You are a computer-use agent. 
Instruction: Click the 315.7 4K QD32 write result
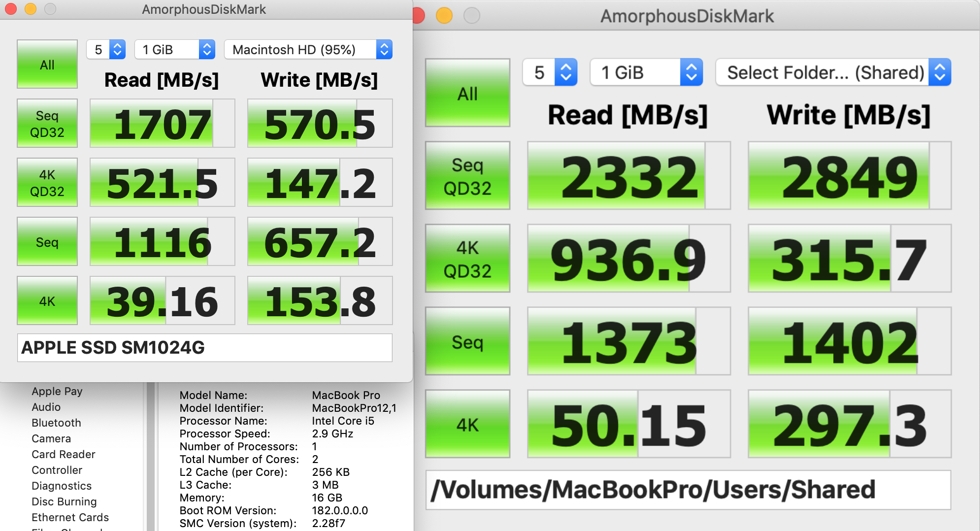849,259
